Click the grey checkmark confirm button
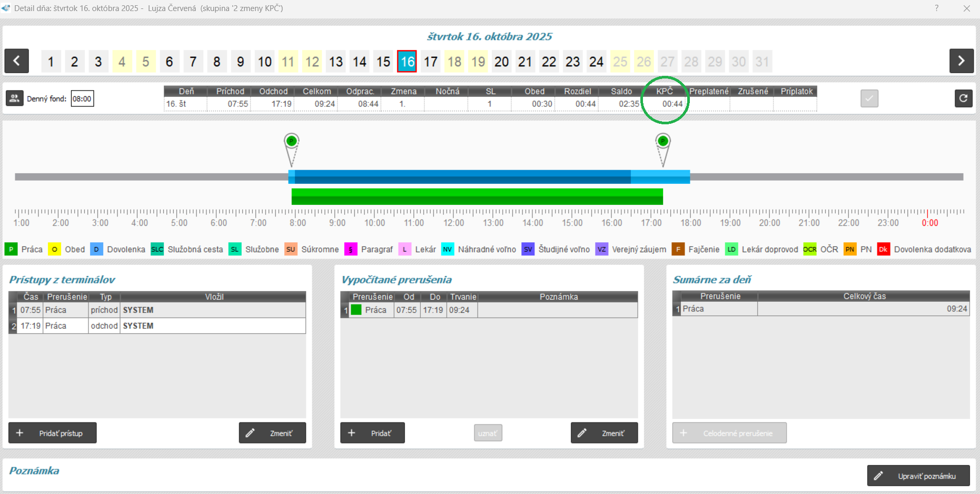 [869, 98]
